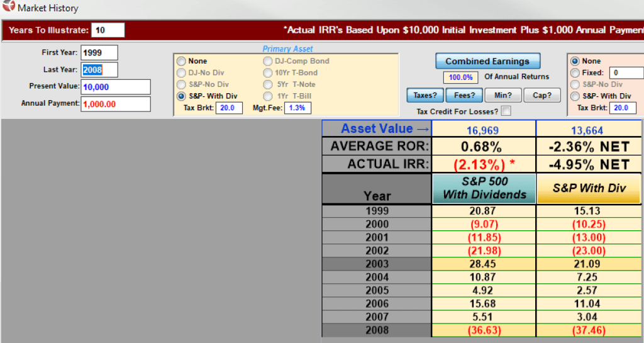The image size is (644, 343).
Task: Click the (21.98) return cell
Action: pyautogui.click(x=484, y=250)
